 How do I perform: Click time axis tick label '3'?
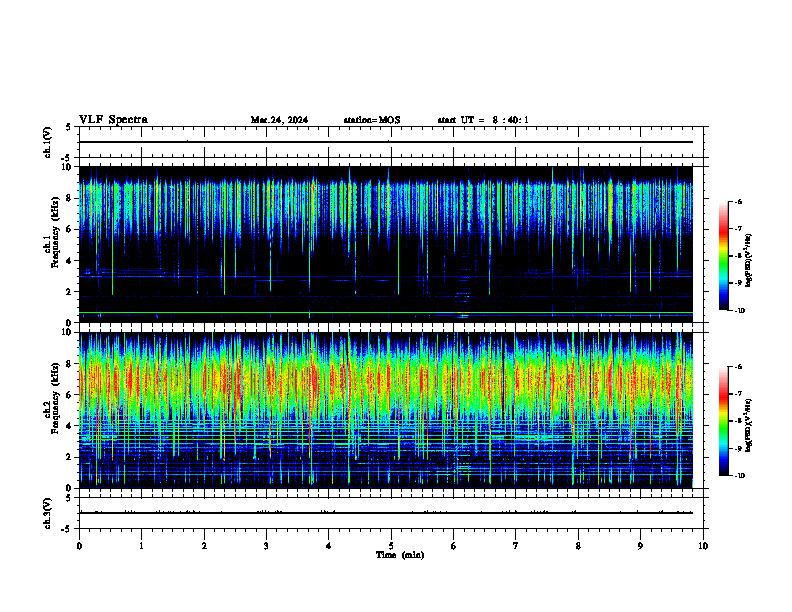click(x=266, y=546)
